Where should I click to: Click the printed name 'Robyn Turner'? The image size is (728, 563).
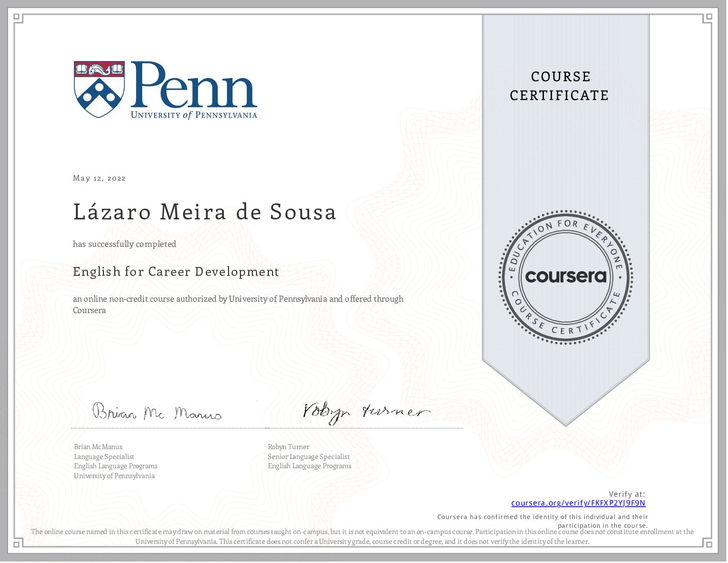pos(289,447)
